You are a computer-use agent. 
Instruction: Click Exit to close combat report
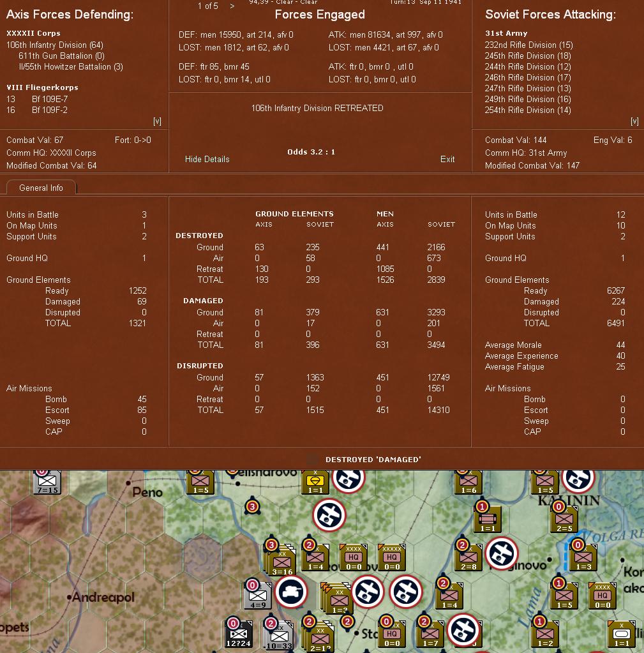447,159
